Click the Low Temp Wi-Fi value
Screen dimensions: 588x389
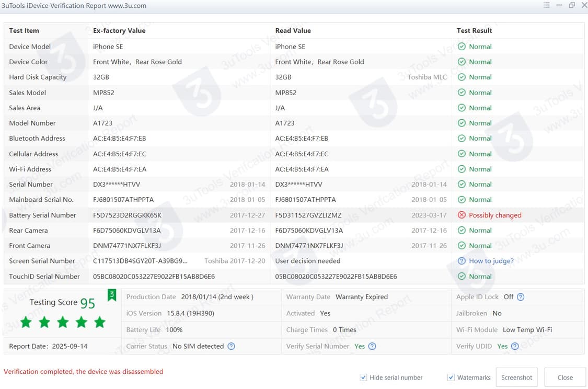tap(527, 330)
